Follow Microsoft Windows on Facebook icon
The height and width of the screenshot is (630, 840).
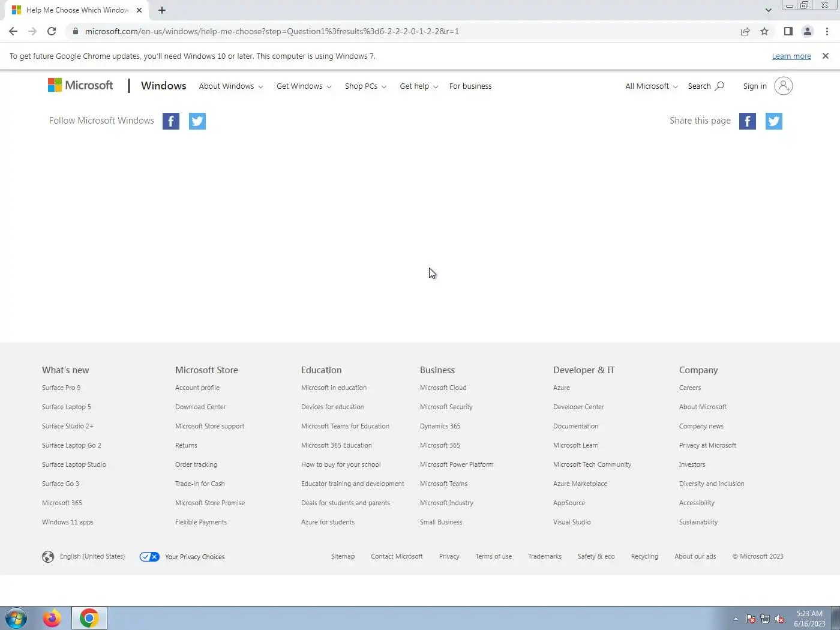coord(171,121)
